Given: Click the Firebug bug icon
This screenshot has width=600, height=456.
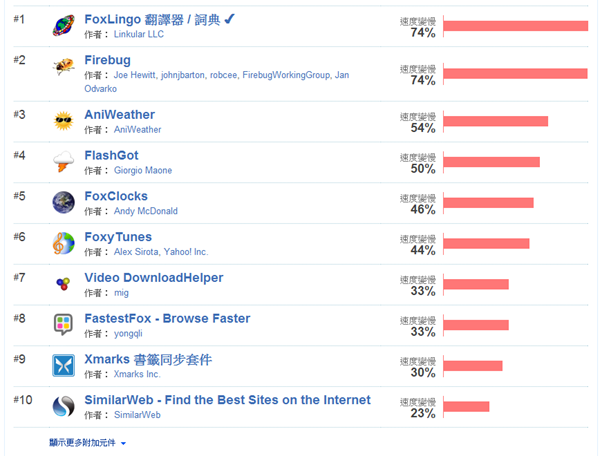Looking at the screenshot, I should pos(64,66).
